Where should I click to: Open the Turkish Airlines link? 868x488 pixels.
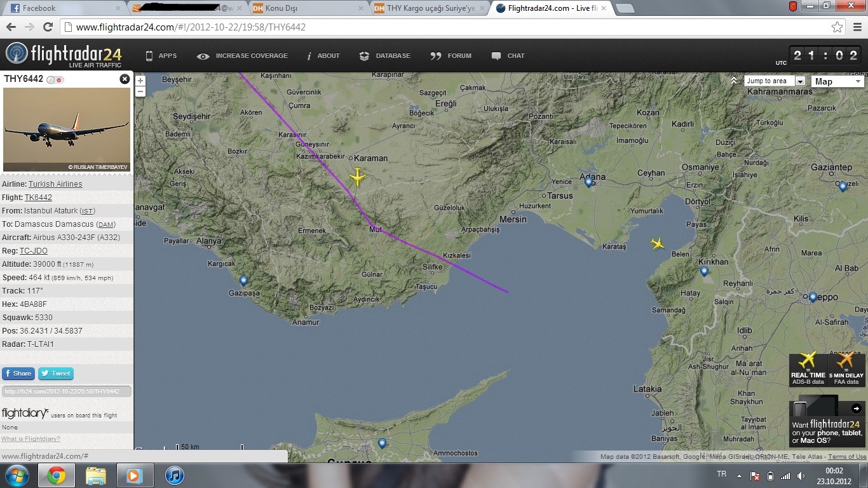[55, 184]
